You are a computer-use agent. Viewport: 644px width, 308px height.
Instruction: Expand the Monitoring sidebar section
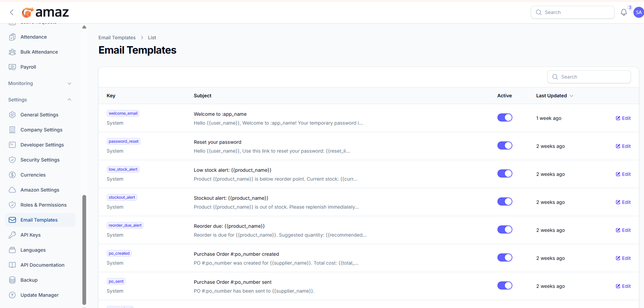(40, 83)
